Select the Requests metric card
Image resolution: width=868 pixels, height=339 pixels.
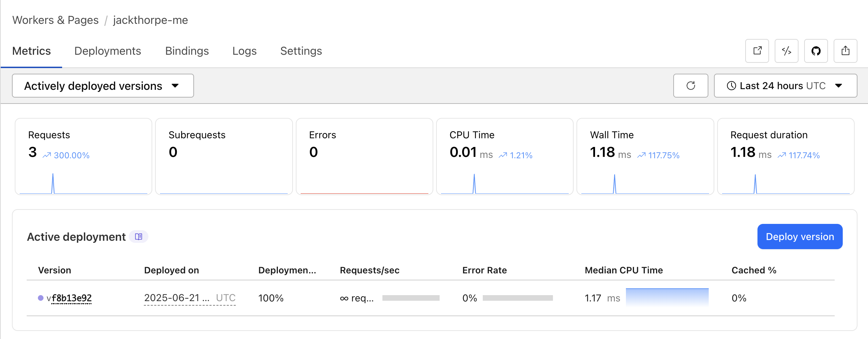(84, 156)
